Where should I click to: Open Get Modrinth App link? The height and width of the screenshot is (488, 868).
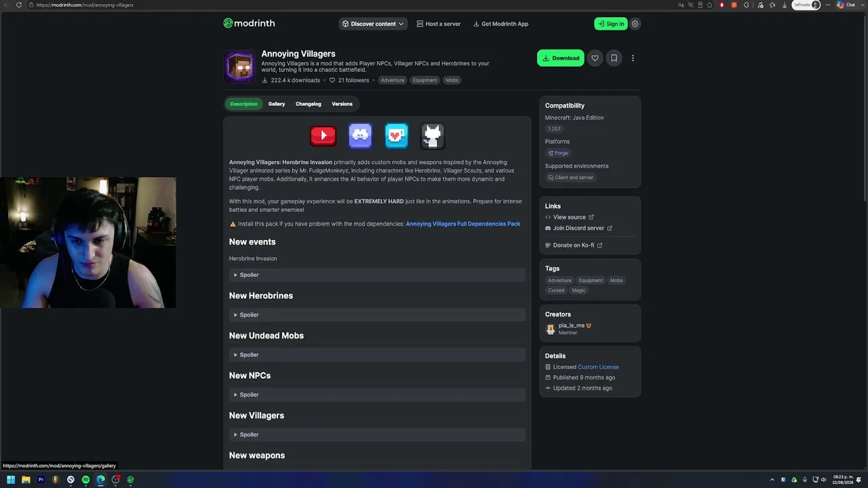(500, 24)
